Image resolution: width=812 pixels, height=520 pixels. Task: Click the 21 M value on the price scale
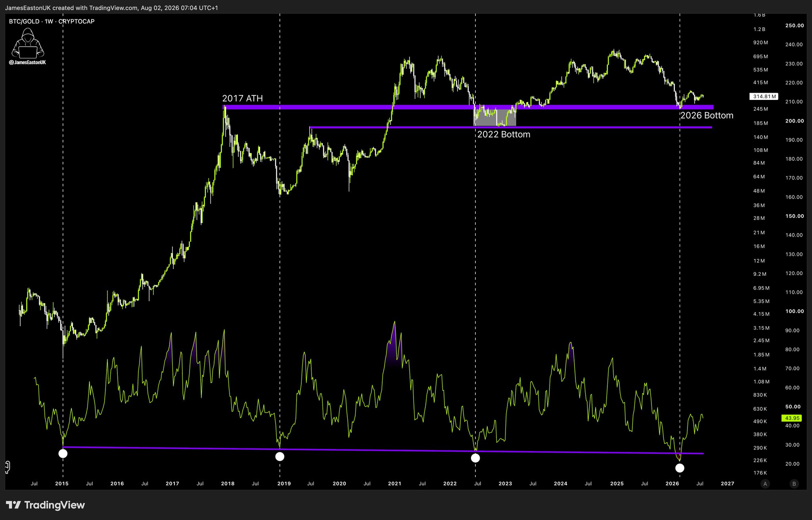tap(759, 233)
